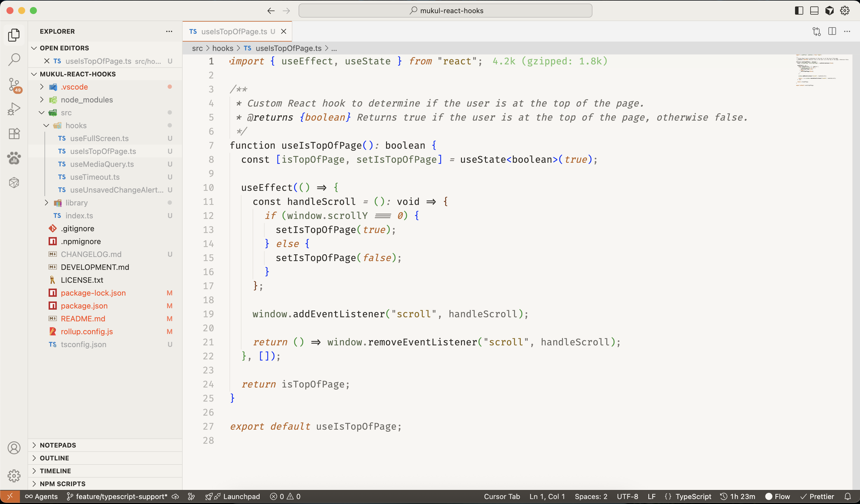Open useFullScreen.ts file
This screenshot has height=504, width=860.
[105, 138]
